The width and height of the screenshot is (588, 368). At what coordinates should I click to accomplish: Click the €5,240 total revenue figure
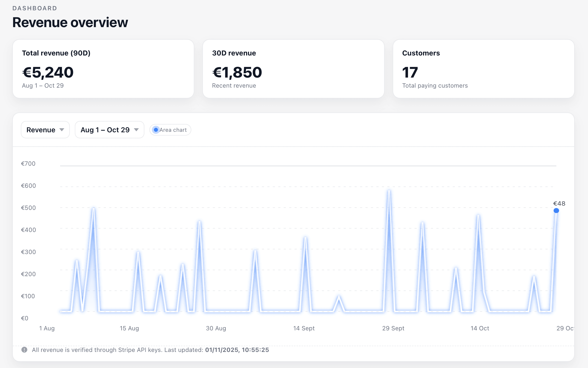click(x=48, y=72)
